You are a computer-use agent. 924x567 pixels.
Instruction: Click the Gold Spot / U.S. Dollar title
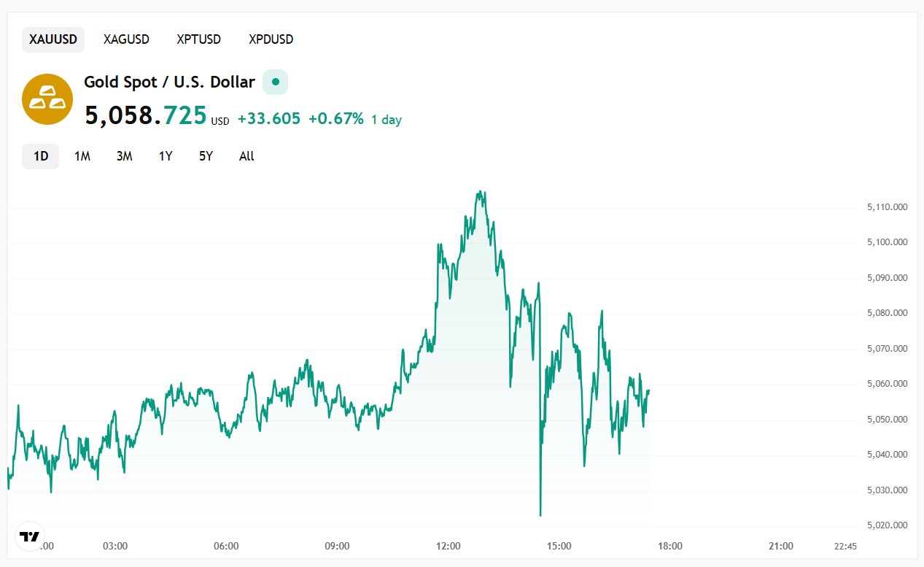(x=168, y=82)
